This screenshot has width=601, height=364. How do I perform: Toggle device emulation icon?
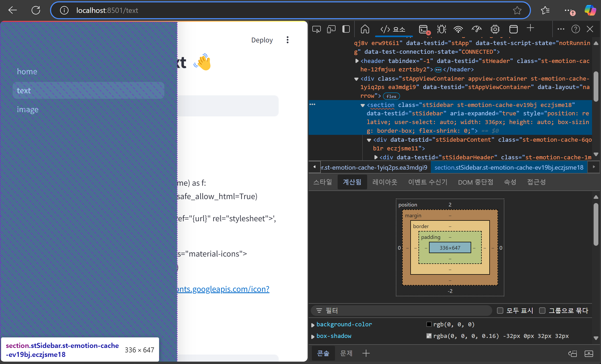tap(331, 29)
